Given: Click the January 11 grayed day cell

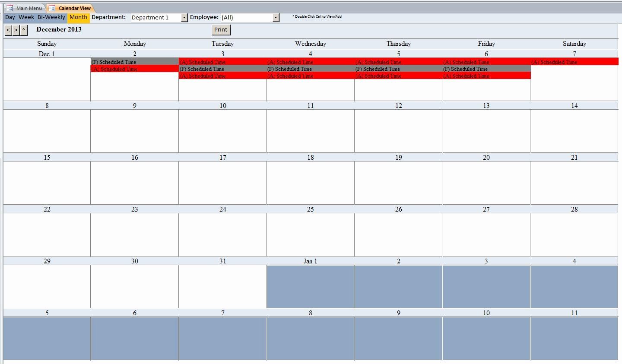Looking at the screenshot, I should click(x=574, y=338).
